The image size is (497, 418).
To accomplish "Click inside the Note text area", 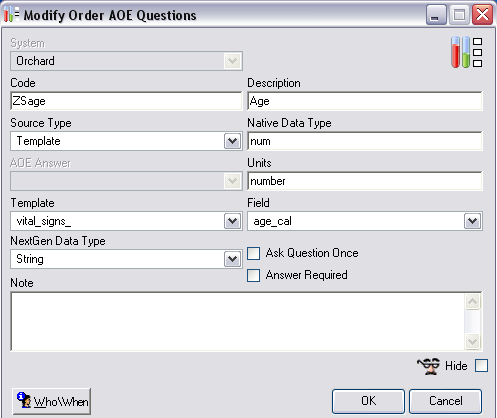I will click(x=238, y=321).
